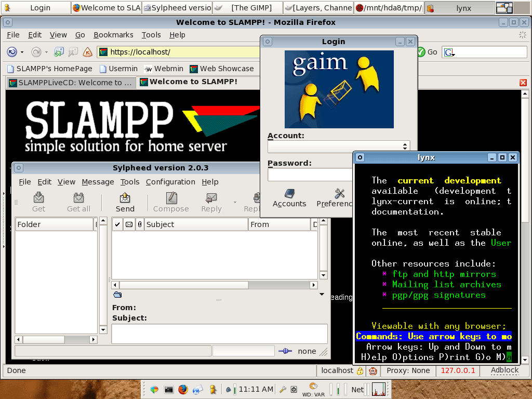Open the Web Showcase bookmark
532x399 pixels.
(x=221, y=69)
